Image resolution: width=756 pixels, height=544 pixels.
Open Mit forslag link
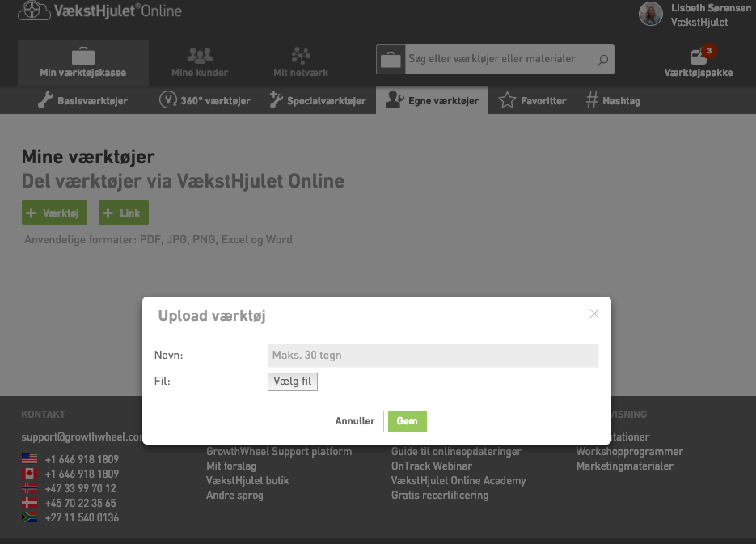coord(231,466)
